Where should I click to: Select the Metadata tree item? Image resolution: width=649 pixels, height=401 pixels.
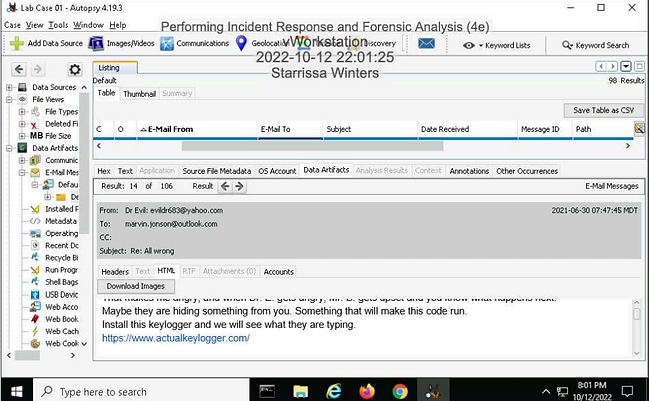[x=61, y=221]
